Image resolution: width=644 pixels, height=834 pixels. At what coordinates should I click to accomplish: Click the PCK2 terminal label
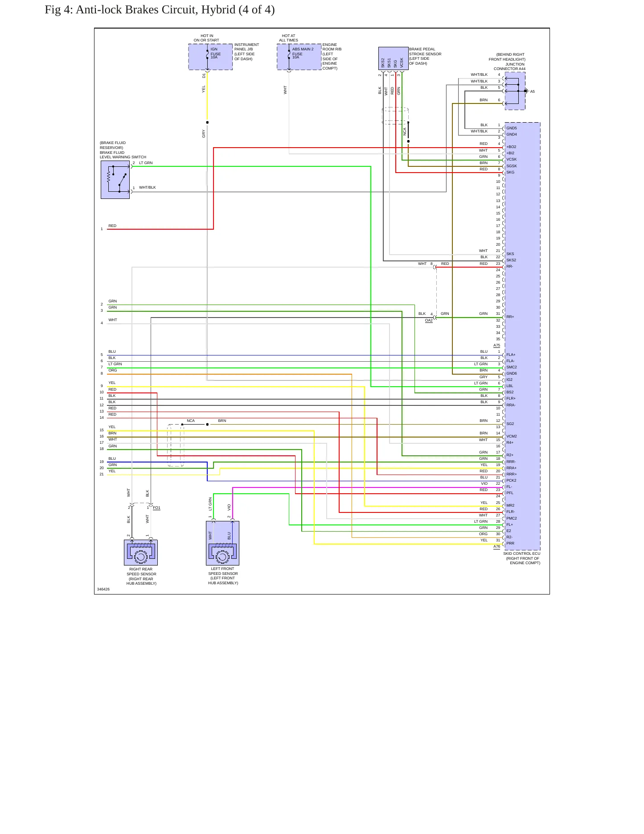pyautogui.click(x=511, y=480)
